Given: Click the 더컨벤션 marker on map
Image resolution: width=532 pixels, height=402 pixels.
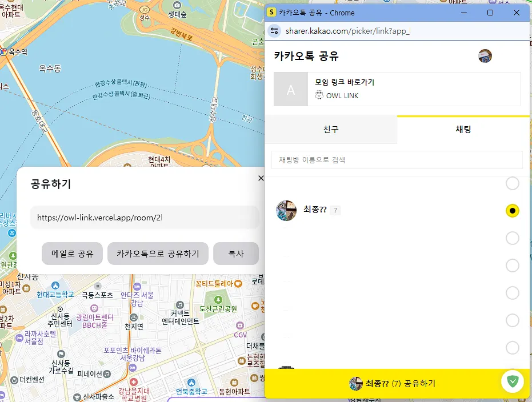Looking at the screenshot, I should 14,380.
